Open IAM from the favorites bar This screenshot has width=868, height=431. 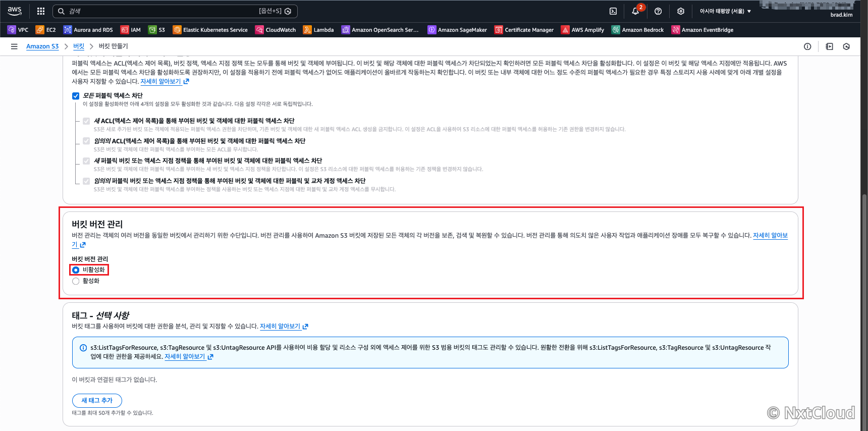tap(131, 30)
